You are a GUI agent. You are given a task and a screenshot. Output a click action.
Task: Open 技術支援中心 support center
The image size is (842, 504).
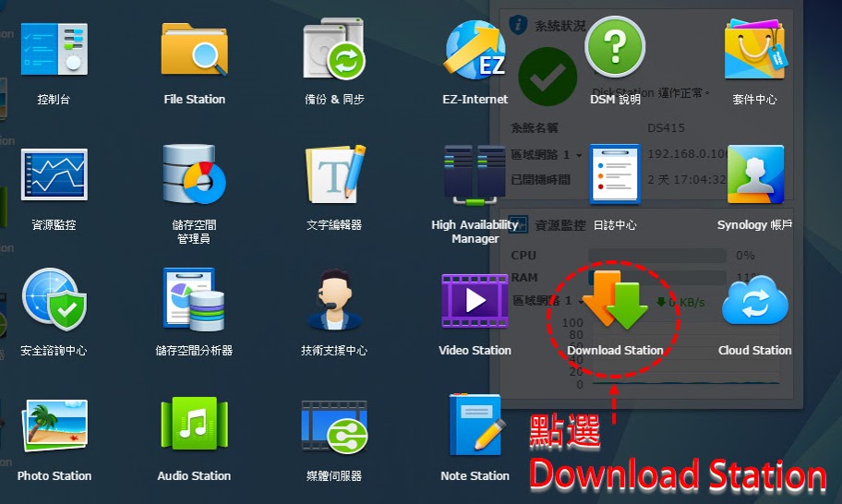click(334, 299)
